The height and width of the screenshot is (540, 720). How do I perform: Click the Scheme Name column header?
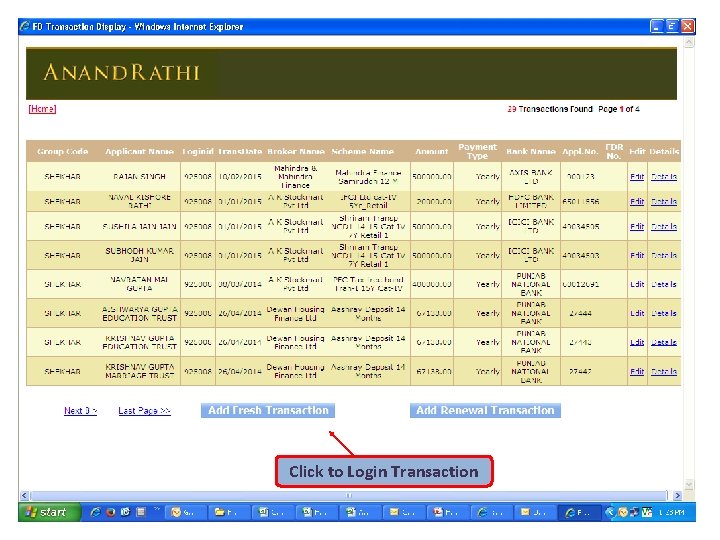(362, 151)
